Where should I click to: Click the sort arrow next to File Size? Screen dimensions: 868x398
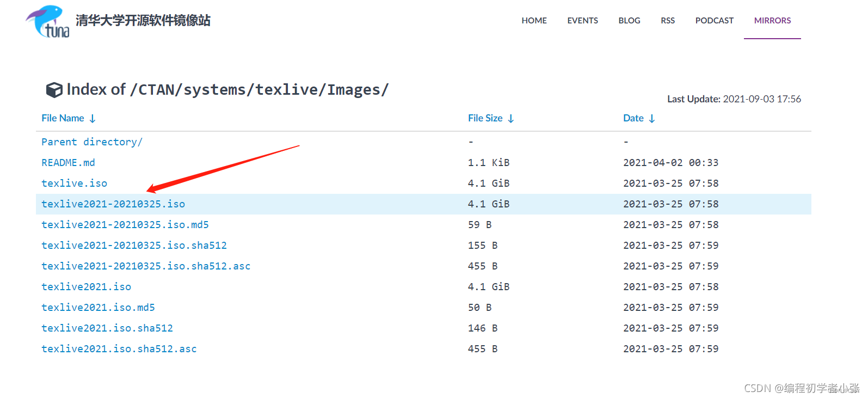(511, 119)
